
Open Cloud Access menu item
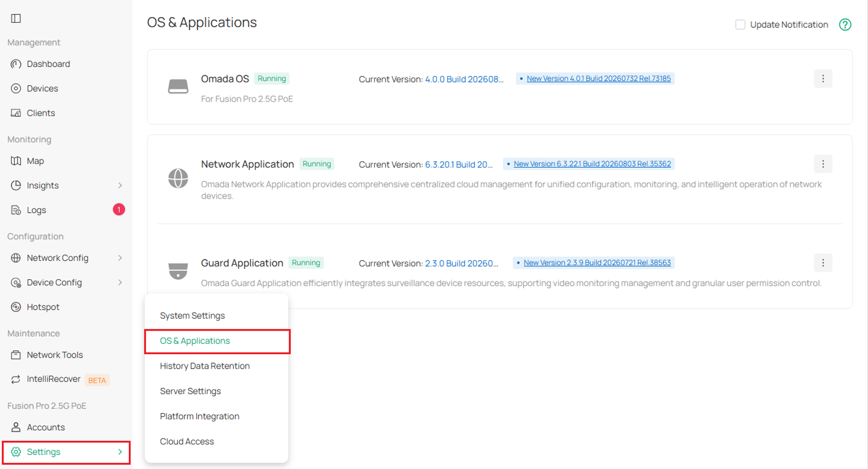pos(217,442)
